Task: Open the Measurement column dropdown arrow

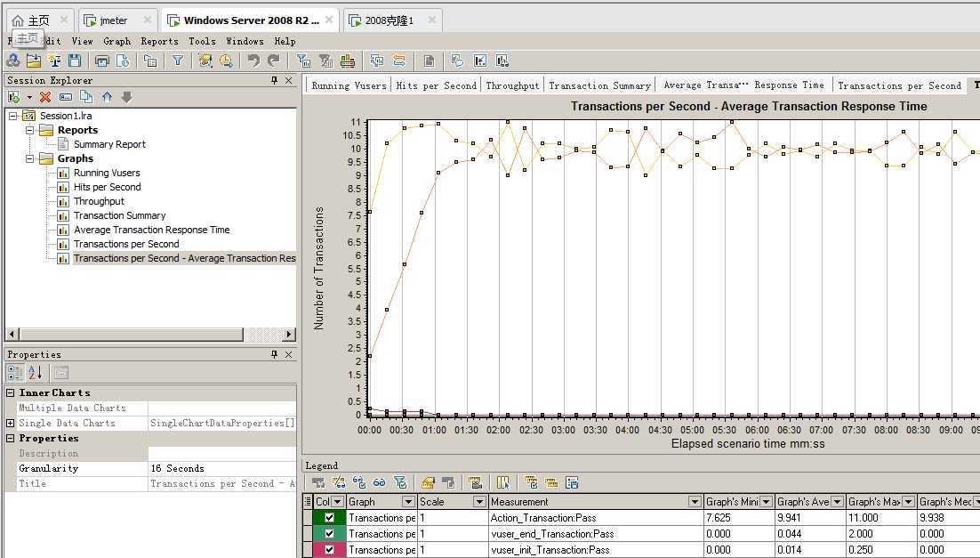Action: 695,502
